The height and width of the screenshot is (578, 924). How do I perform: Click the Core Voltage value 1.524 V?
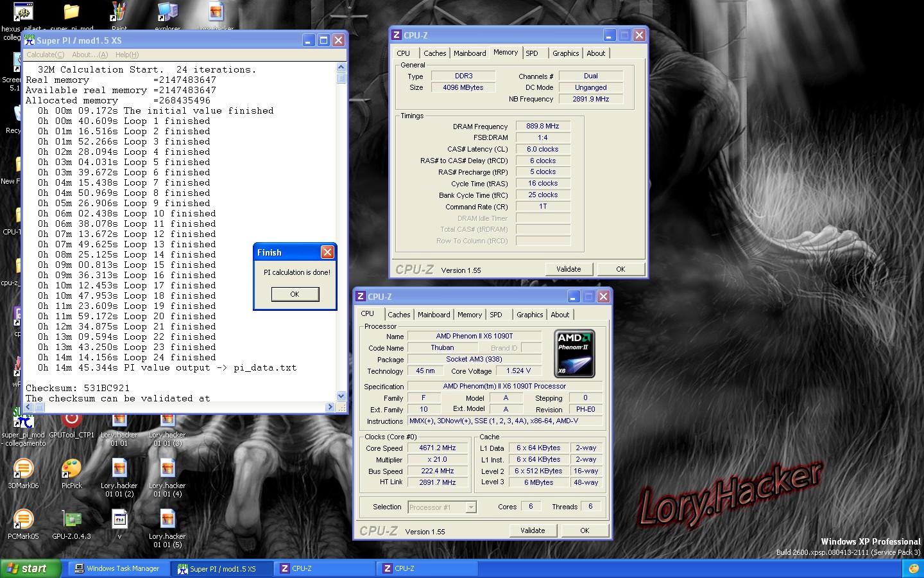pos(518,371)
